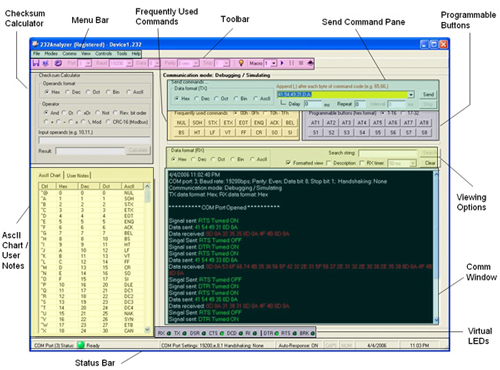Click the round blue icon beside Port
The height and width of the screenshot is (370, 500).
(58, 63)
